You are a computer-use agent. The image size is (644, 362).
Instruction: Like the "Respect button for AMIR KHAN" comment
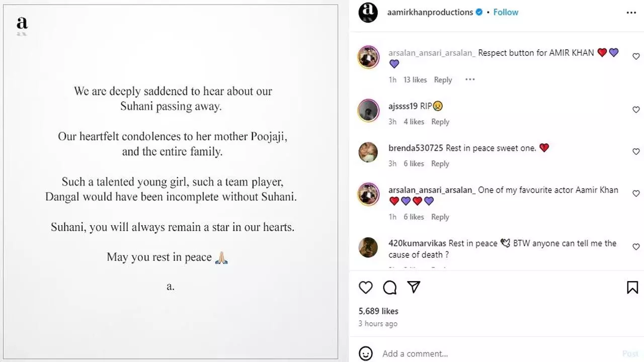pos(636,57)
